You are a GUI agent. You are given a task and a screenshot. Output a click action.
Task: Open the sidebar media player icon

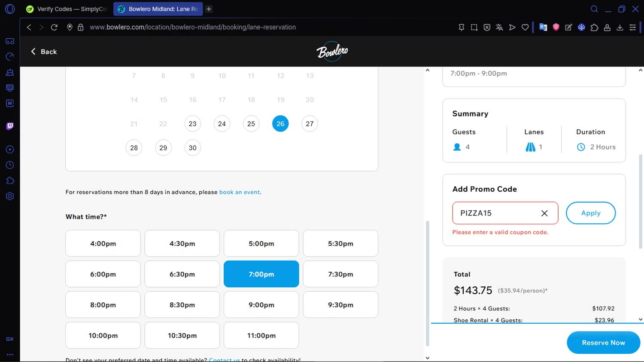point(10,149)
